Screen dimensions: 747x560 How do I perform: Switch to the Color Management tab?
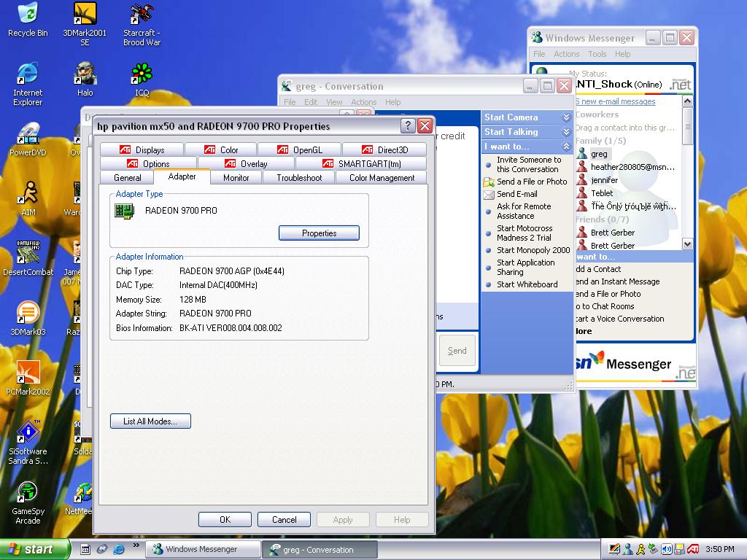382,178
